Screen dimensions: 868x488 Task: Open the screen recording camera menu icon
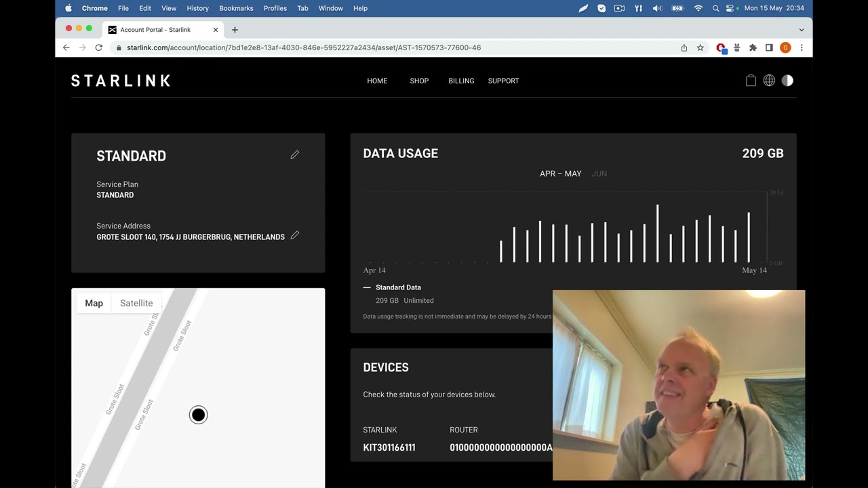(x=619, y=8)
